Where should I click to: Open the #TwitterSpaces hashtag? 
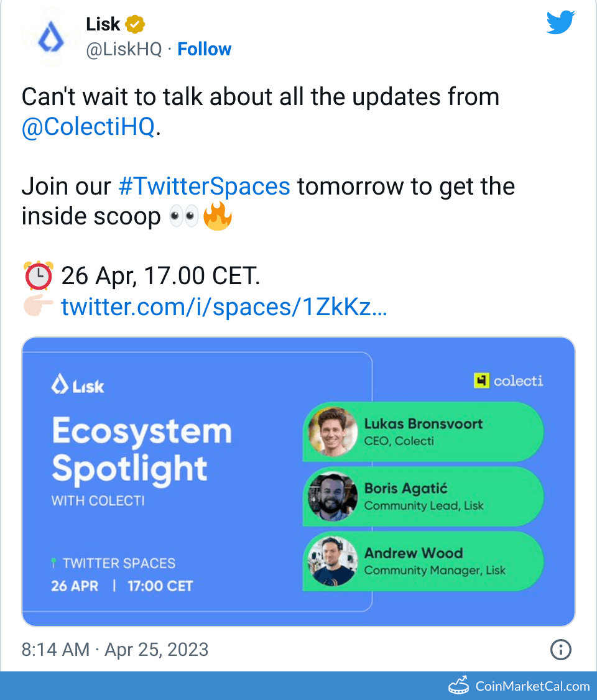click(x=203, y=187)
